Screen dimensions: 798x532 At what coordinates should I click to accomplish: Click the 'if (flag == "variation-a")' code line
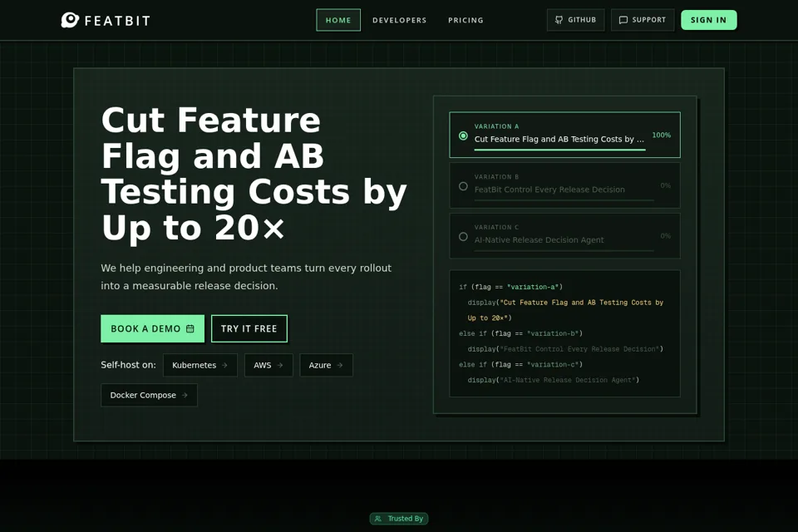point(510,287)
